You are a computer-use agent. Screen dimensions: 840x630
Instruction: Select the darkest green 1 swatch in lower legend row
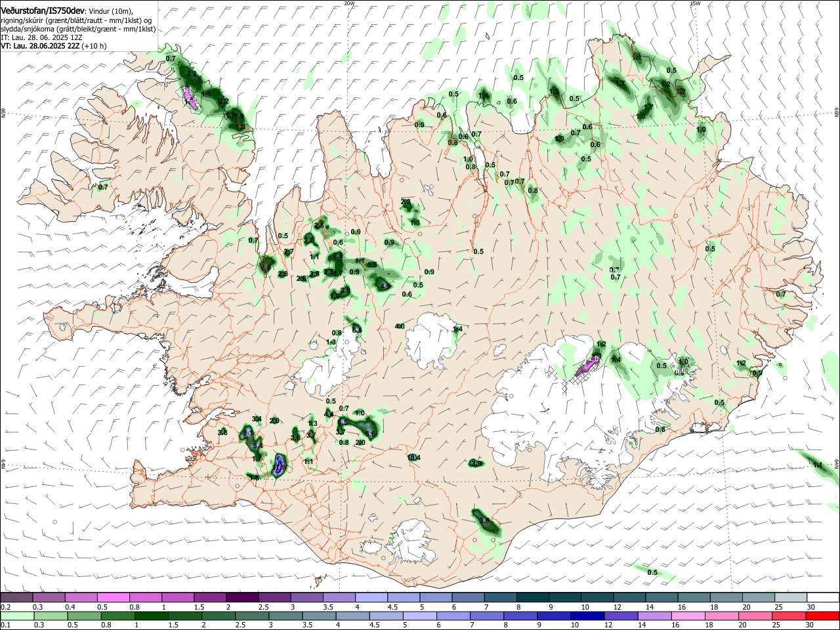tap(151, 616)
